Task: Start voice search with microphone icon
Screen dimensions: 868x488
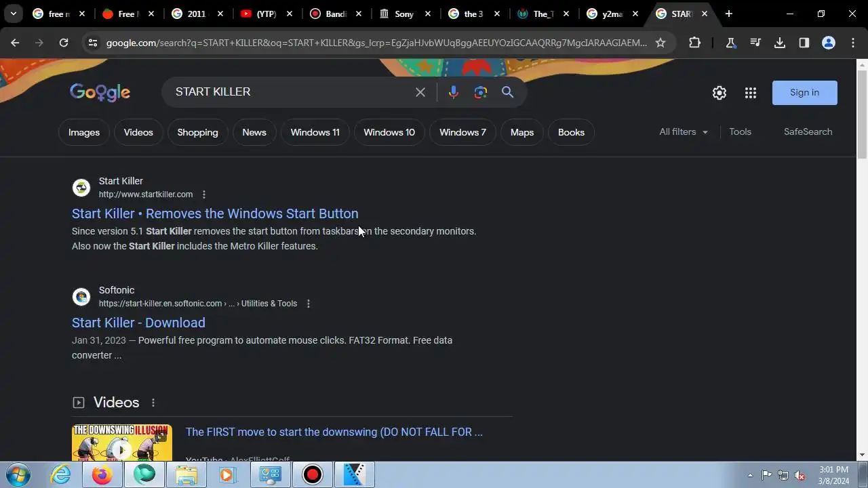Action: click(454, 92)
